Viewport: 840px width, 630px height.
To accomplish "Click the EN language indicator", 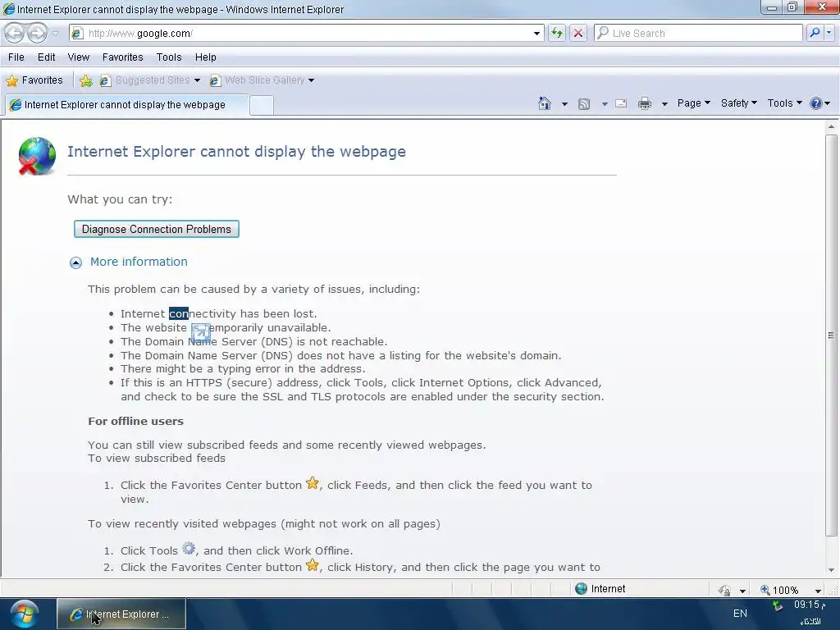I will [740, 614].
